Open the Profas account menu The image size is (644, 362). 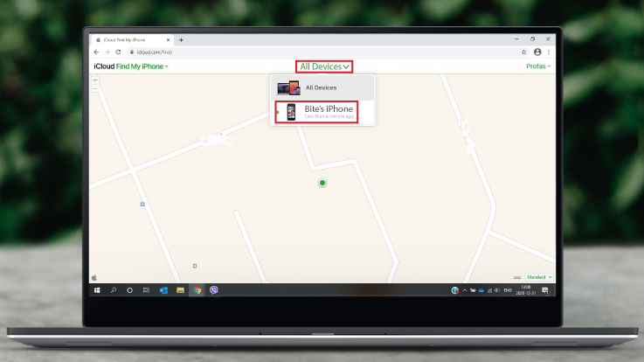click(x=538, y=66)
